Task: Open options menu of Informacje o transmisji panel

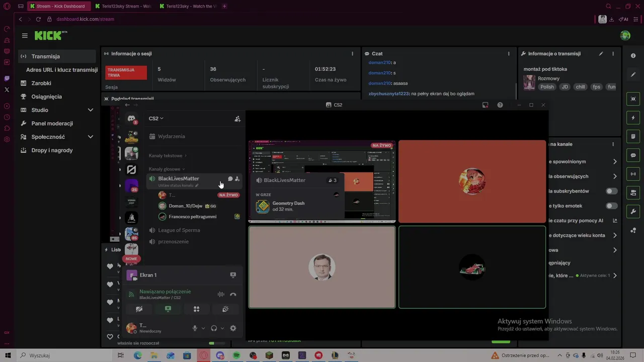Action: pyautogui.click(x=613, y=53)
